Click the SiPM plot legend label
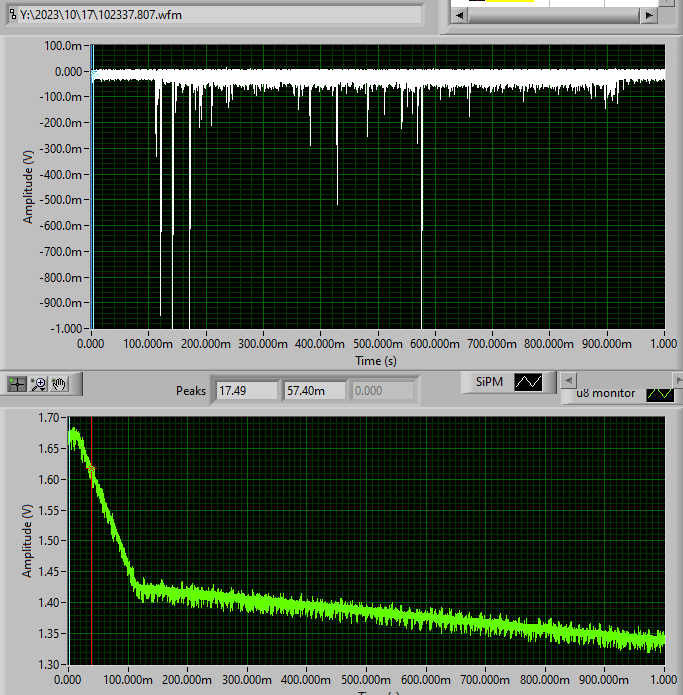Viewport: 683px width, 695px height. click(489, 382)
